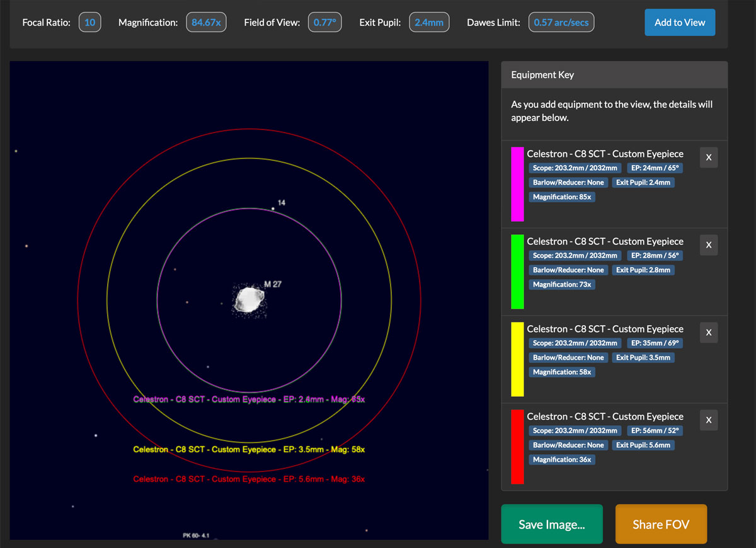Click the PK 60- 4.1 label

[196, 536]
